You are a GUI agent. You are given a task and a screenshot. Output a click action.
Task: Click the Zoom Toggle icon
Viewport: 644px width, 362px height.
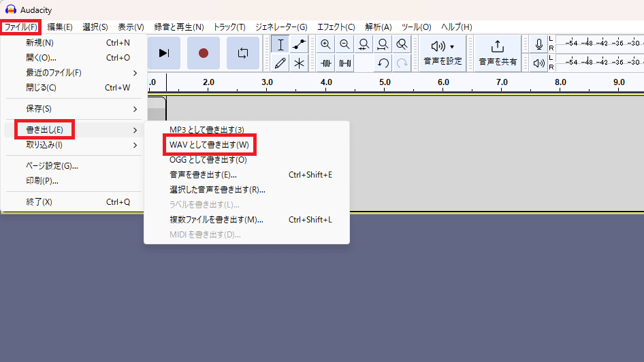point(402,44)
